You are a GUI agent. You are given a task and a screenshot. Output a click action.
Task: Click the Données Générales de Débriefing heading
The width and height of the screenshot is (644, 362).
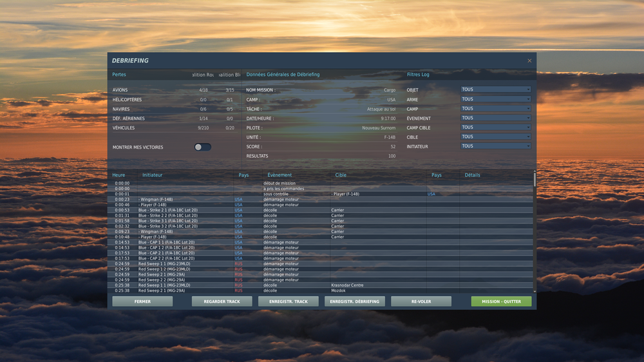(283, 74)
